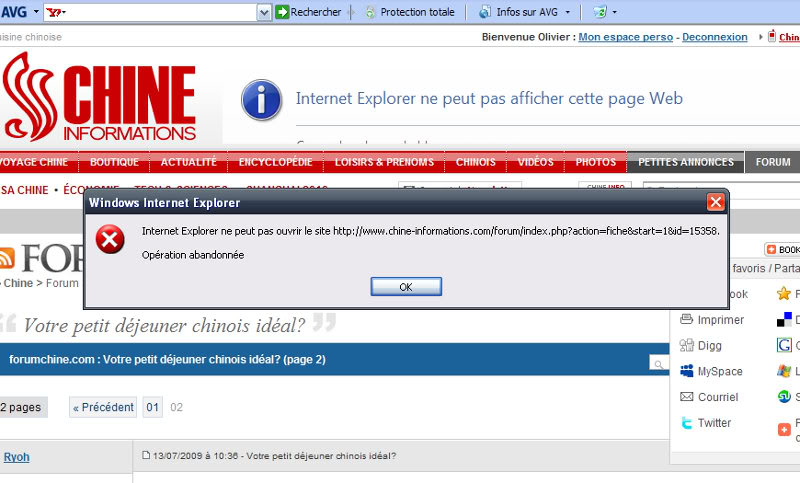Click the red Chine link at top right
This screenshot has height=483, width=800.
coord(789,37)
